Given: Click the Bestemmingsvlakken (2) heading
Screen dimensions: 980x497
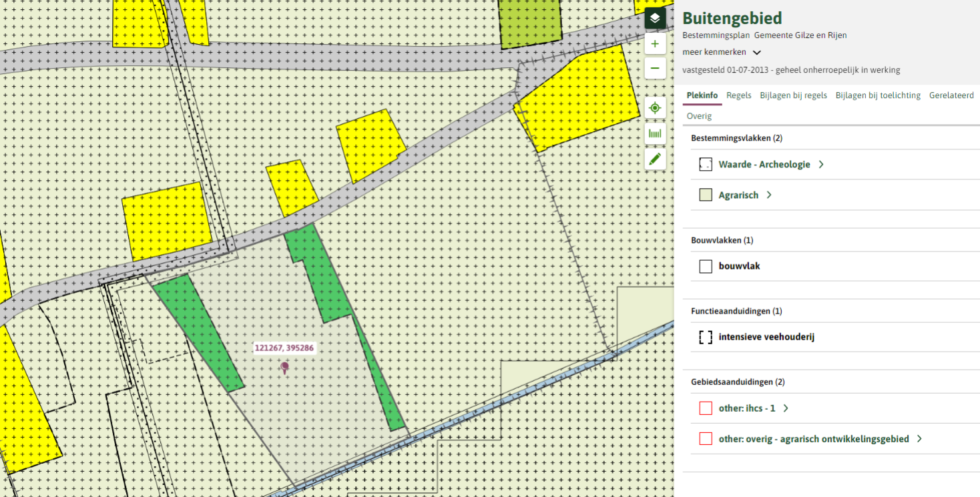Looking at the screenshot, I should coord(736,138).
